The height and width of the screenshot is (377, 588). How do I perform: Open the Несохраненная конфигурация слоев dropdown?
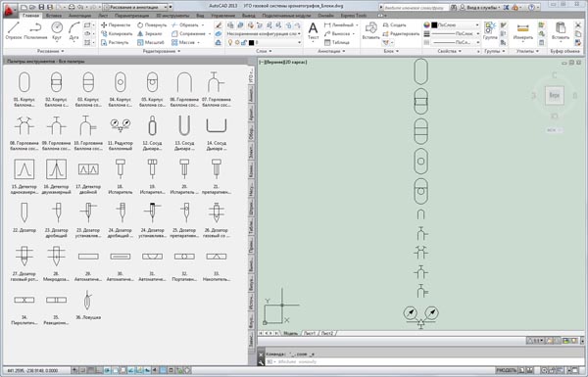(x=264, y=33)
